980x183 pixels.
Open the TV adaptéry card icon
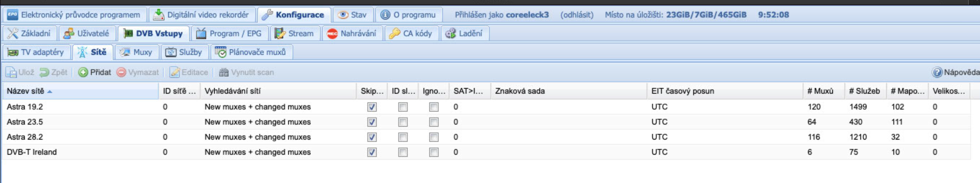pyautogui.click(x=13, y=53)
